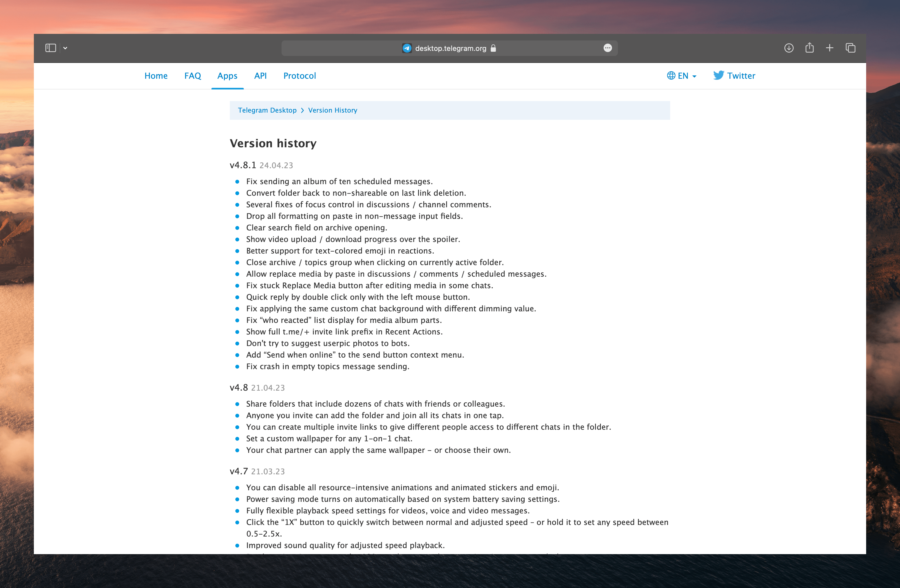Viewport: 900px width, 588px height.
Task: Switch to the FAQ section
Action: coord(192,76)
